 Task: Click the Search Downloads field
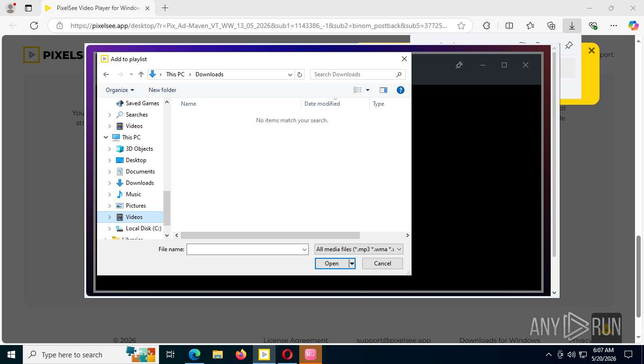(x=358, y=74)
